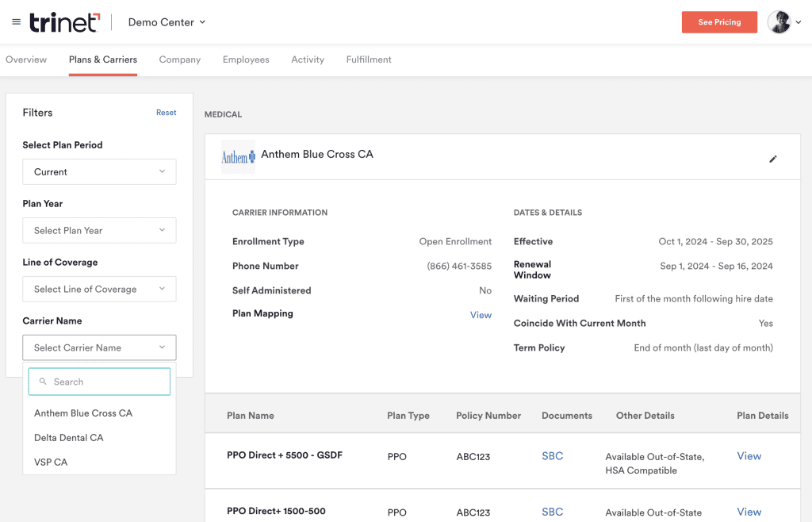The image size is (812, 522).
Task: Click the renewal window Sep 1, 2024 - Sep 16, 2024
Action: 716,267
